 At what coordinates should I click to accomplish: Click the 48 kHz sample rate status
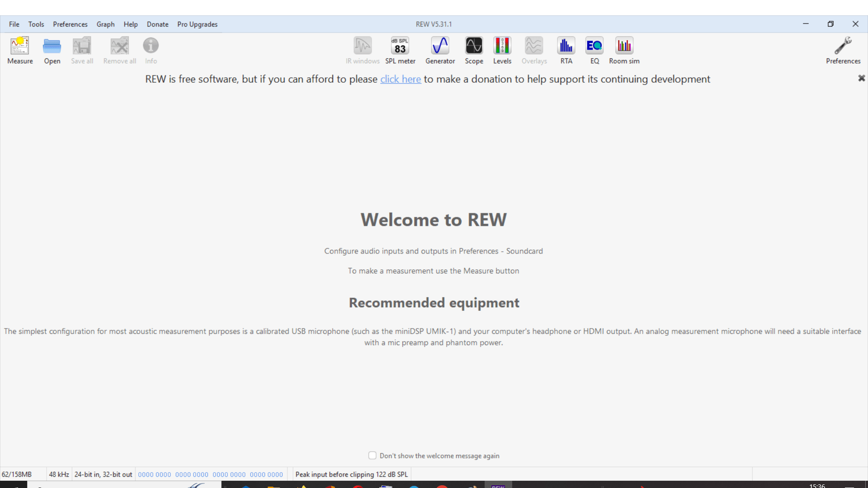coord(59,474)
